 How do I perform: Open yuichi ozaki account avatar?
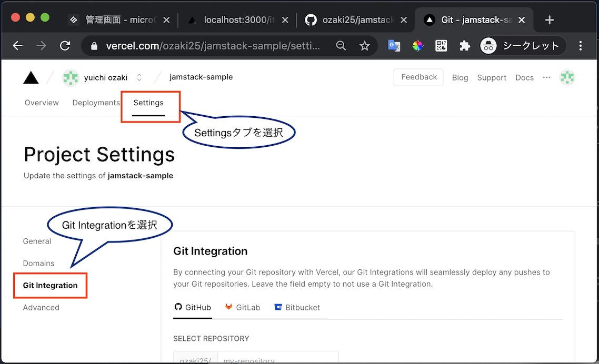coord(71,77)
